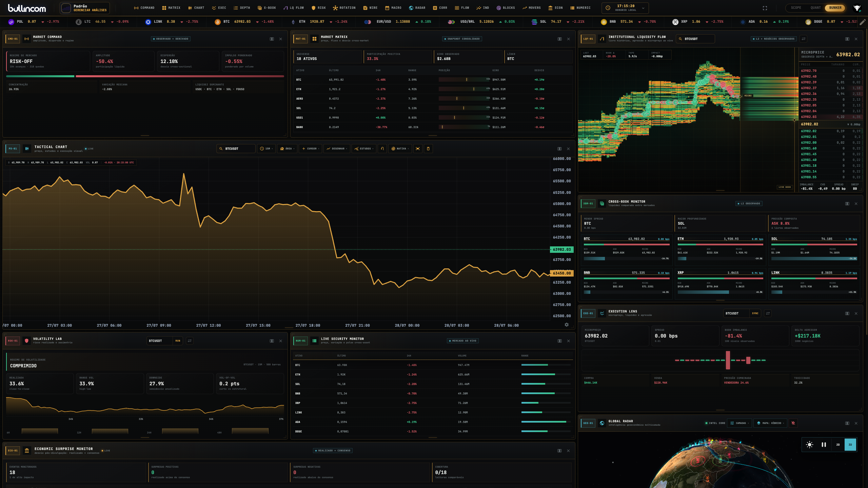This screenshot has height=488, width=868.
Task: Open the NUMERIC module in top nav
Action: (580, 8)
